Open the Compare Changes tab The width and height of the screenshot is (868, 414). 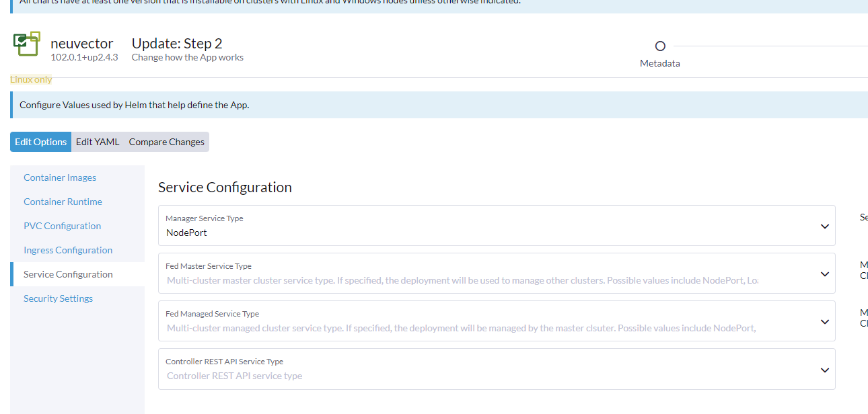(166, 141)
